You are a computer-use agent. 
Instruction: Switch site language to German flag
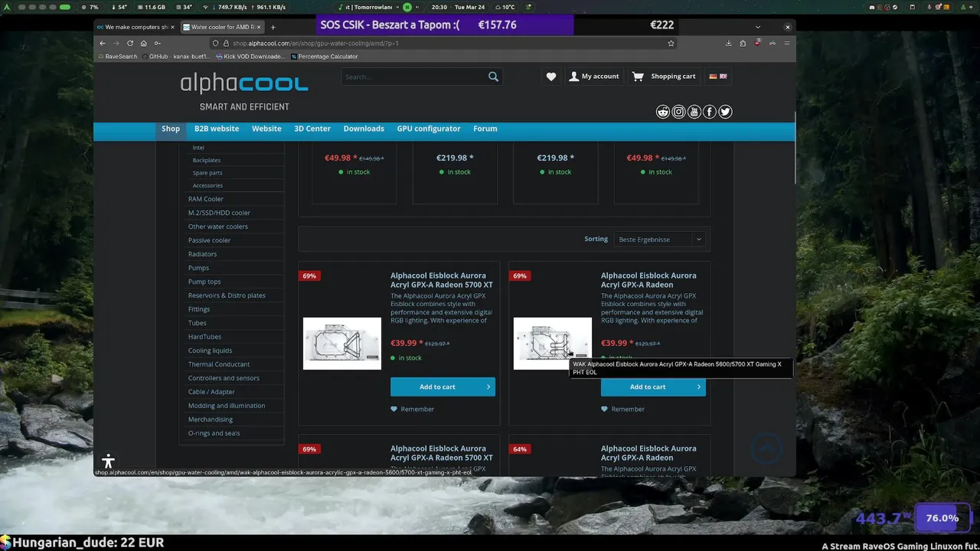pos(713,77)
